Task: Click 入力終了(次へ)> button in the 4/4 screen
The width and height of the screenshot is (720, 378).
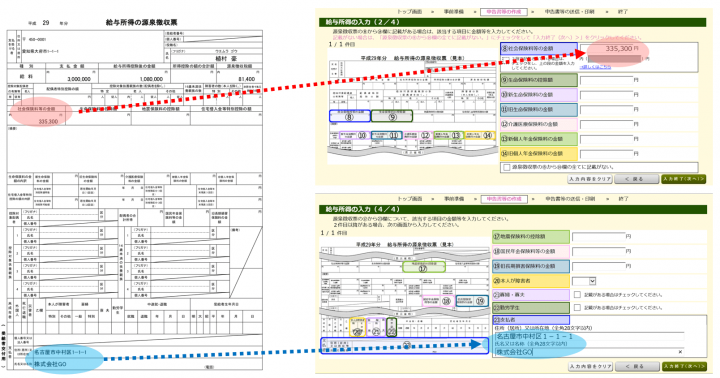Action: [x=684, y=366]
